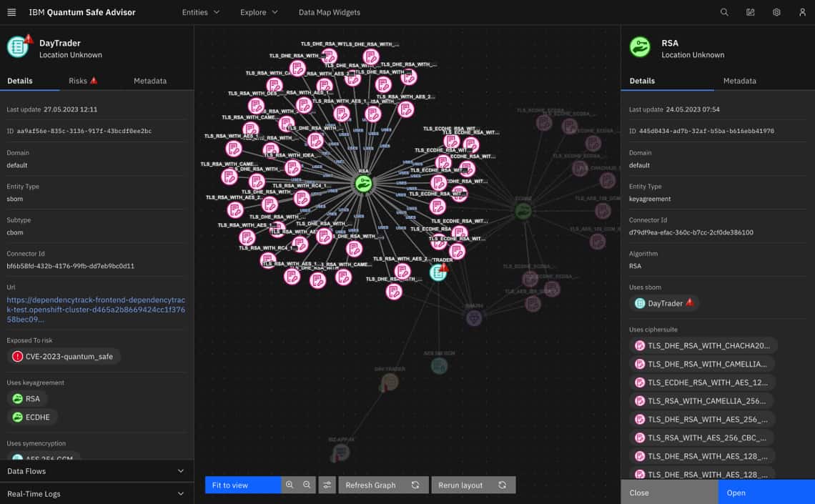Click the refresh arrows icon beside Refresh Graph
This screenshot has height=504, width=815.
tap(415, 485)
